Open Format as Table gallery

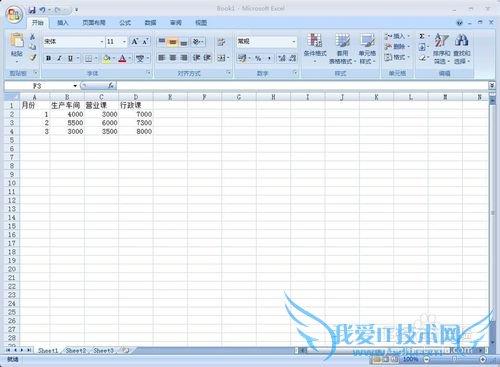pos(342,49)
